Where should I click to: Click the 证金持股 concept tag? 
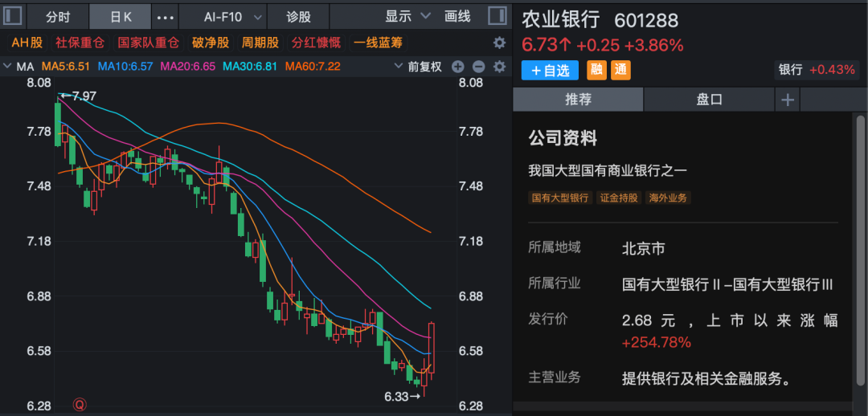(619, 198)
